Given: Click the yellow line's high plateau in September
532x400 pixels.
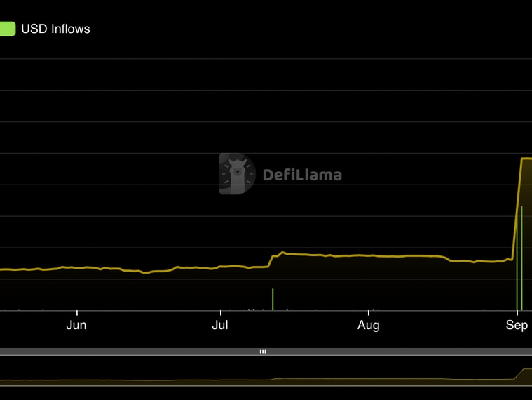Looking at the screenshot, I should [x=526, y=159].
